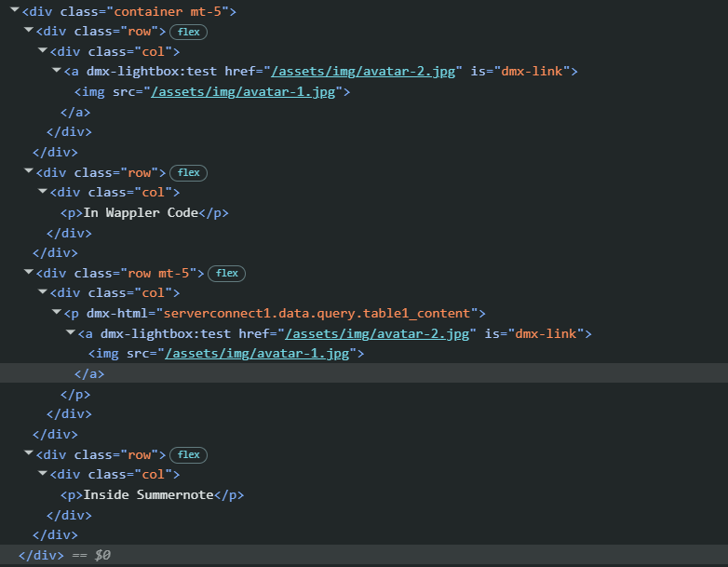The image size is (728, 567).
Task: Select the closing div line marked == $0
Action: click(x=364, y=555)
